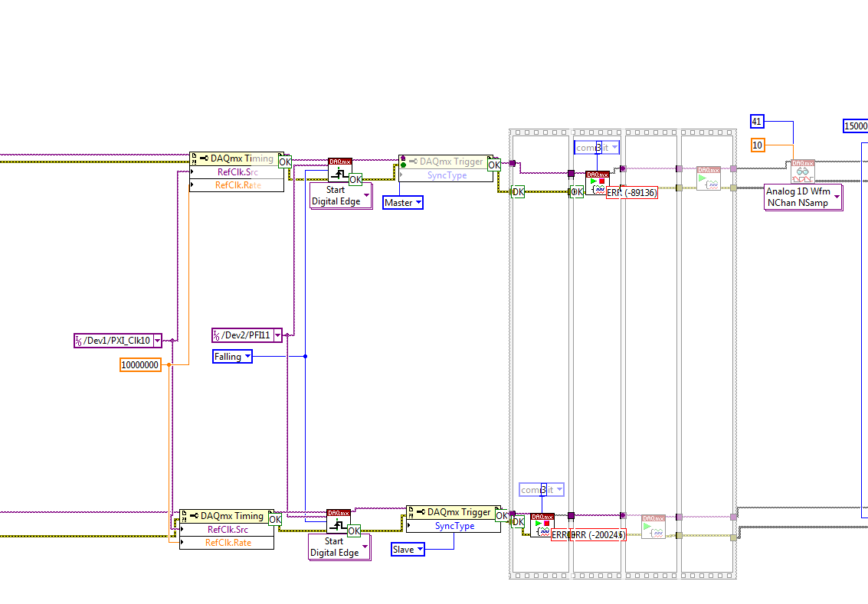Click the OK probe on the lower Start Trigger VI
This screenshot has height=604, width=868.
354,531
